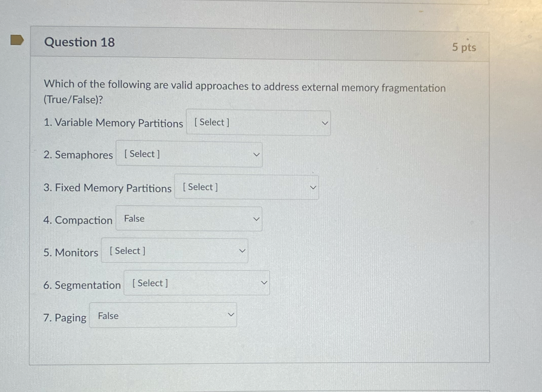This screenshot has width=542, height=392.
Task: Open the Compaction dropdown showing False
Action: tap(189, 219)
